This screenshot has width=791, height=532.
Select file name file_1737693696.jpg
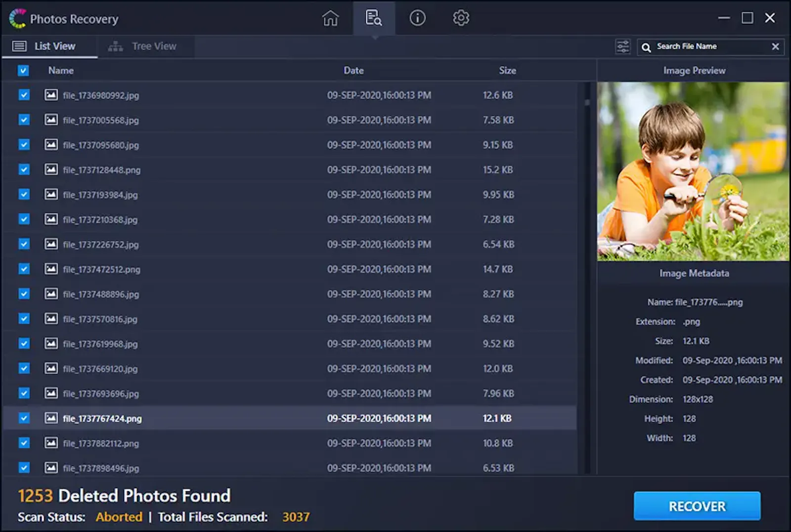pos(101,394)
